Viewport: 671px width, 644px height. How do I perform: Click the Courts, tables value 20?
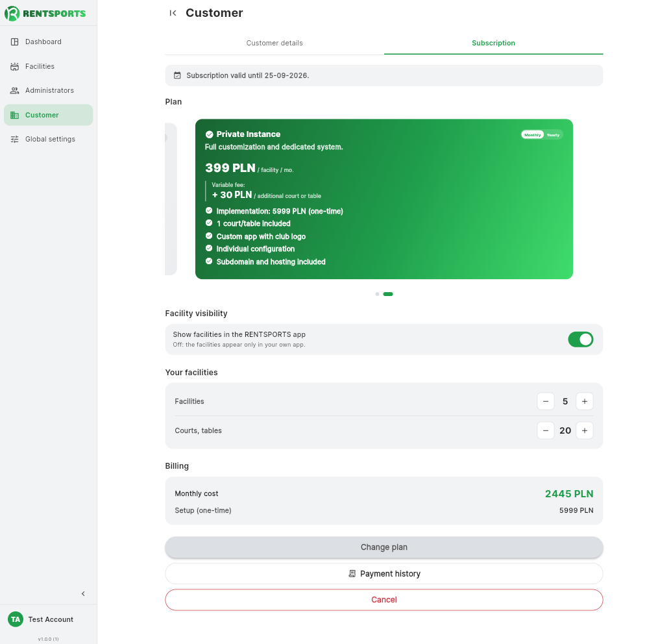point(565,430)
